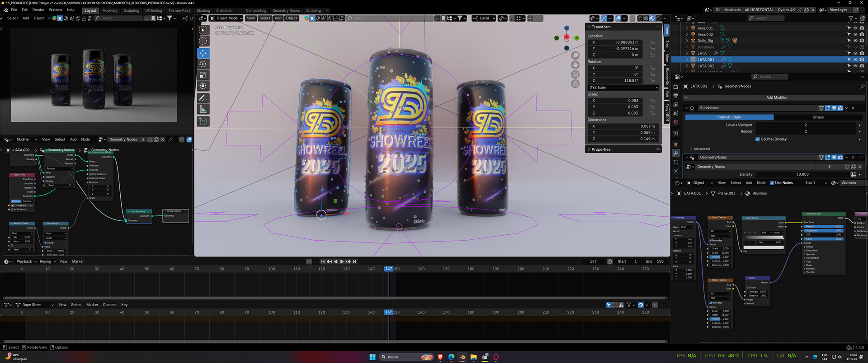Viewport: 868px width, 363px height.
Task: Open the Local transform orientation dropdown
Action: [x=484, y=19]
